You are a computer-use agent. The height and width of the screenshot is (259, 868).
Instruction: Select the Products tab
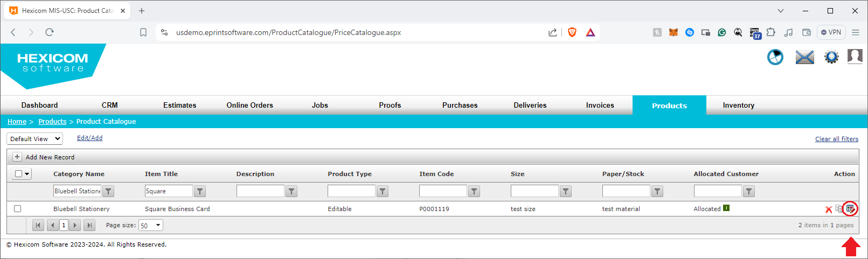669,106
